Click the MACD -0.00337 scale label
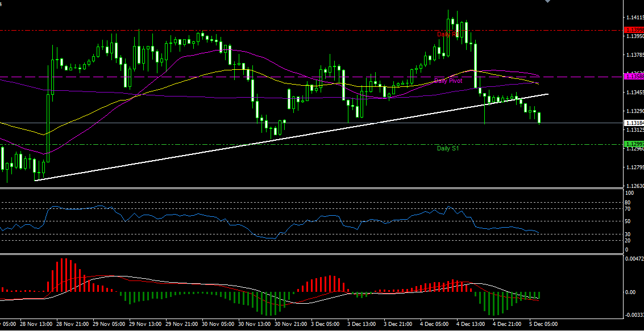Viewport: 644px width, 331px height. click(x=634, y=315)
